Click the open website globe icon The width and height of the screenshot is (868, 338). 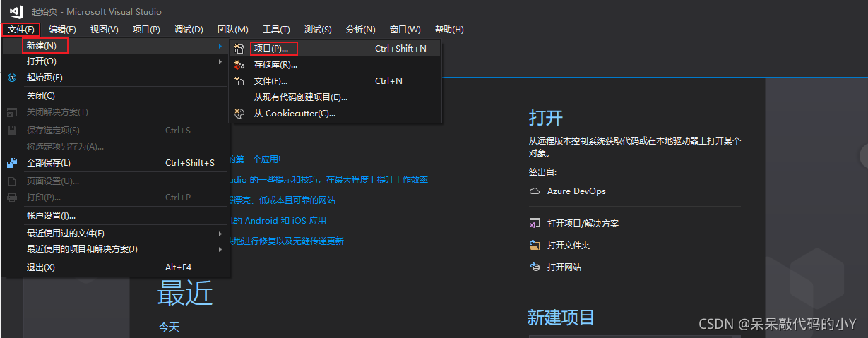[535, 267]
